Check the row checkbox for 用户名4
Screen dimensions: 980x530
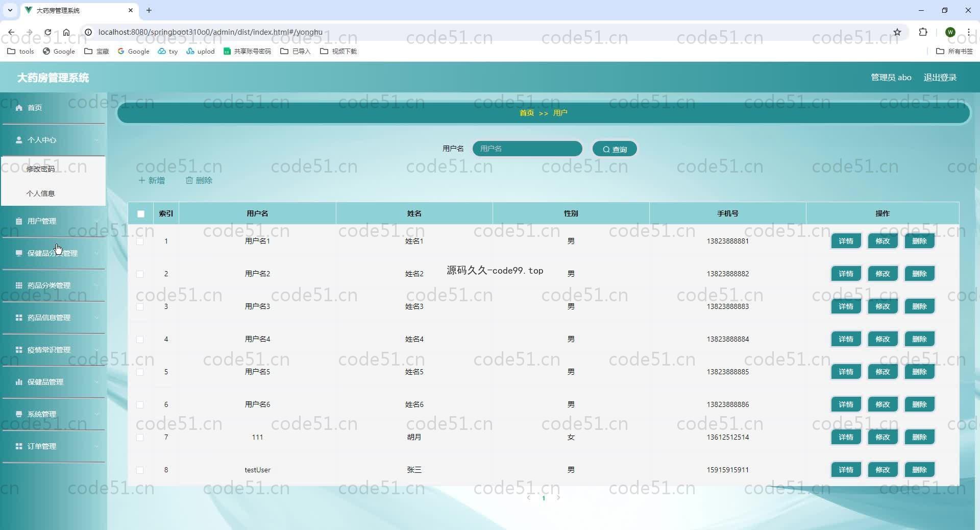140,340
